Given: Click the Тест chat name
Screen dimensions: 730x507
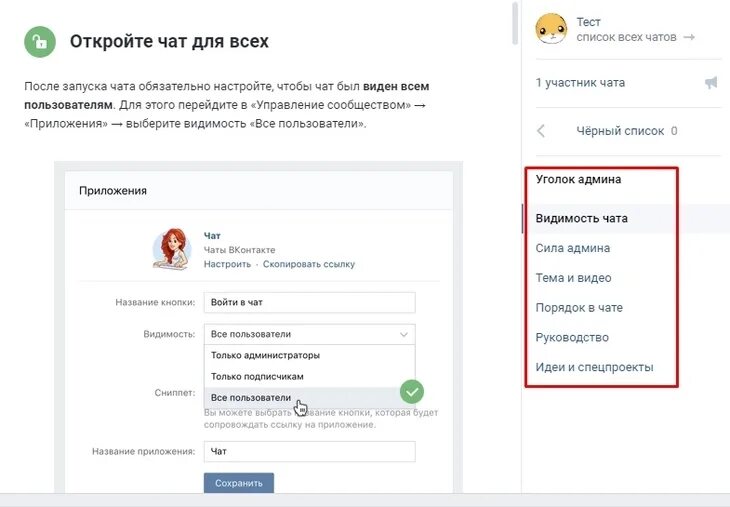Looking at the screenshot, I should point(588,22).
